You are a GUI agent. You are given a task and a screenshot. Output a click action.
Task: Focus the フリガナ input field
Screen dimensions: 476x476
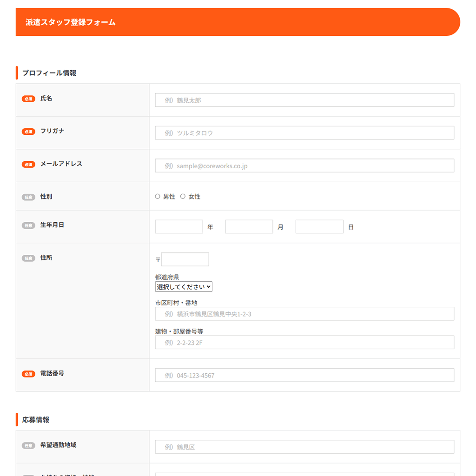304,132
